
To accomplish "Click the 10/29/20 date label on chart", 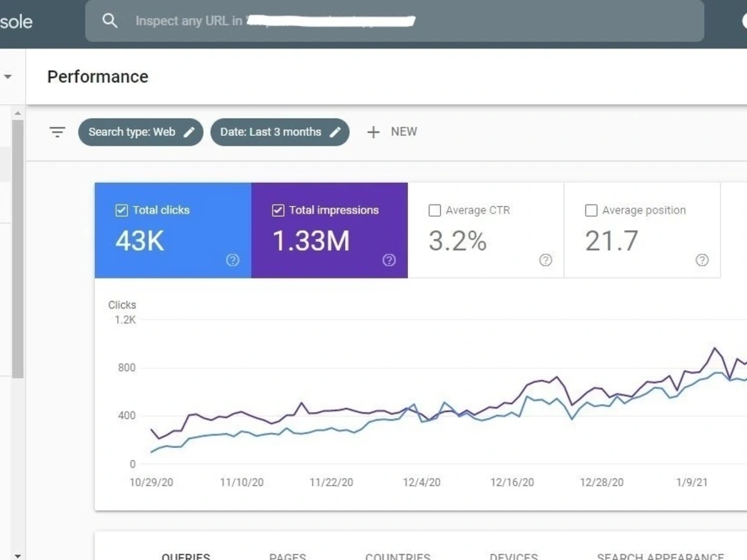I will (152, 482).
